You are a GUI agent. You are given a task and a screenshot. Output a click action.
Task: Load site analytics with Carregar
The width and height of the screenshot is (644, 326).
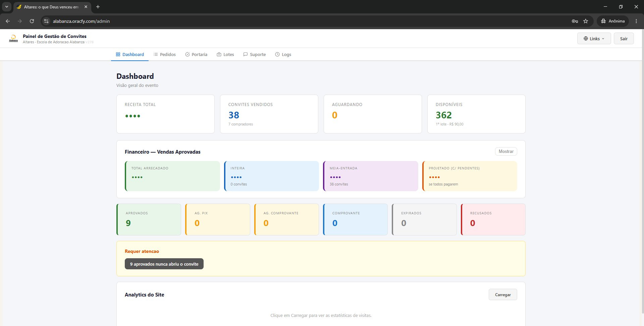503,295
